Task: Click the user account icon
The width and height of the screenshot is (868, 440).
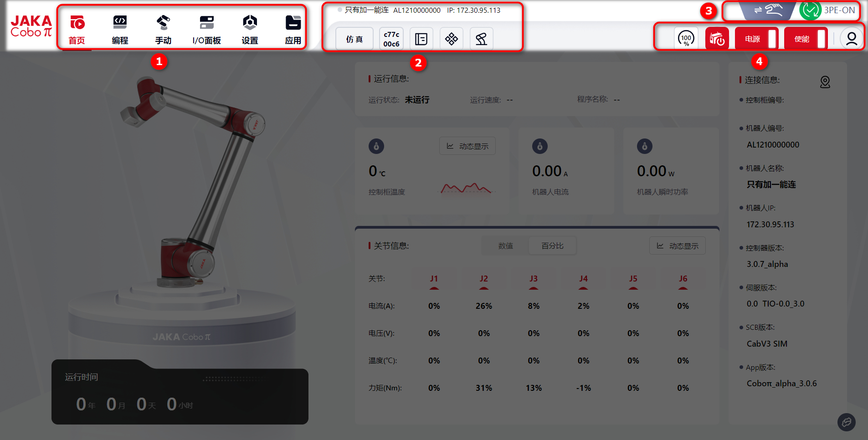Action: coord(851,39)
